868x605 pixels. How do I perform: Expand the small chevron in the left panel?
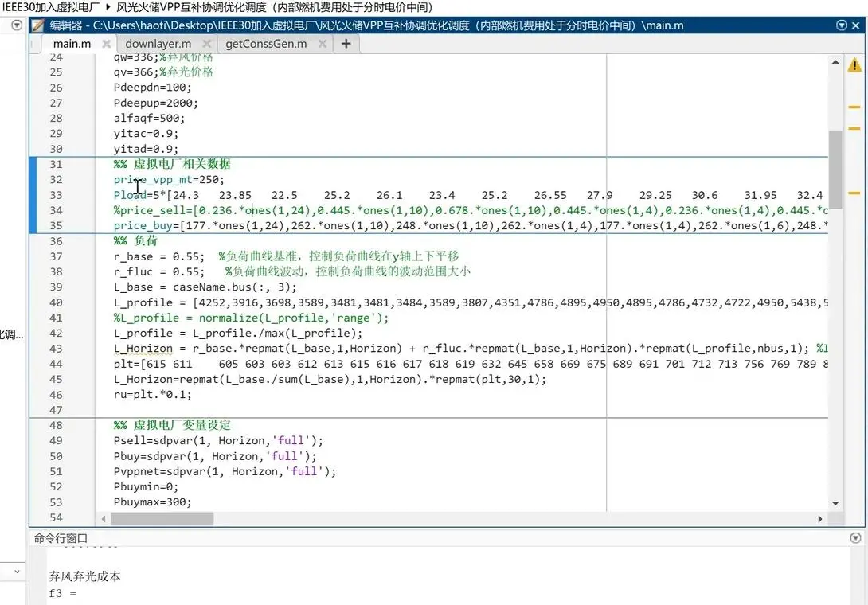[17, 572]
